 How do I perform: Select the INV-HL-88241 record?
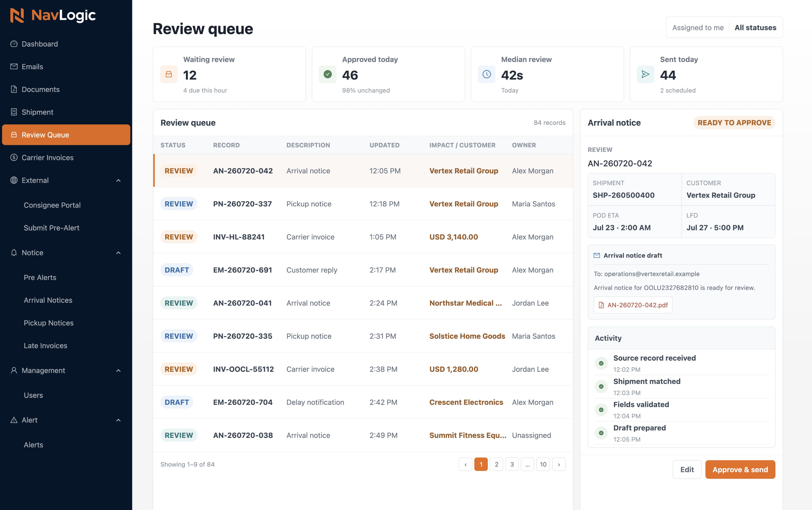coord(363,237)
